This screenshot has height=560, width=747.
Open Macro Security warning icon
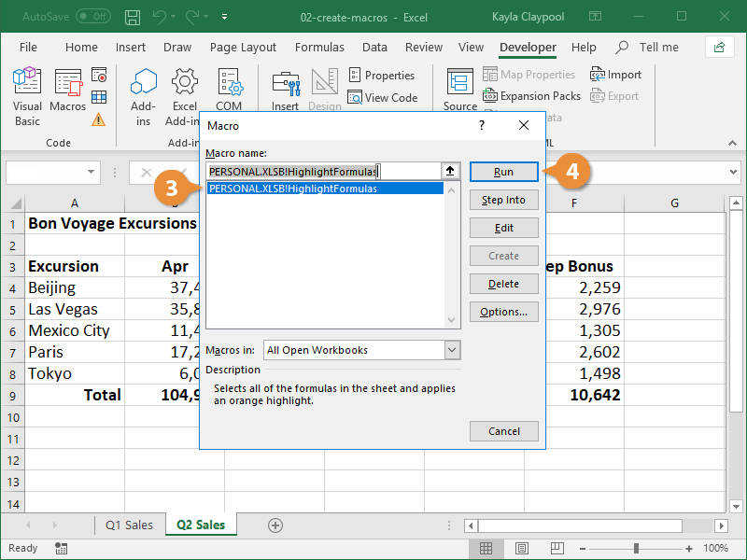tap(99, 119)
